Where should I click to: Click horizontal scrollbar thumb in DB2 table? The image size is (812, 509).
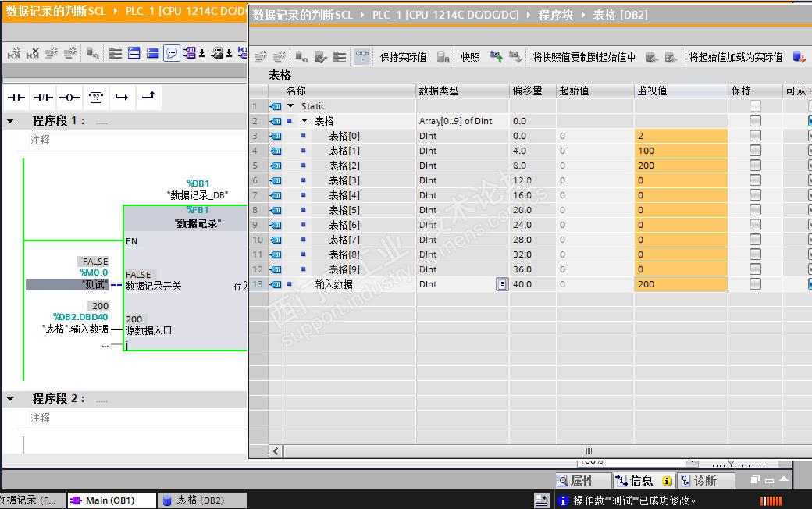click(589, 451)
